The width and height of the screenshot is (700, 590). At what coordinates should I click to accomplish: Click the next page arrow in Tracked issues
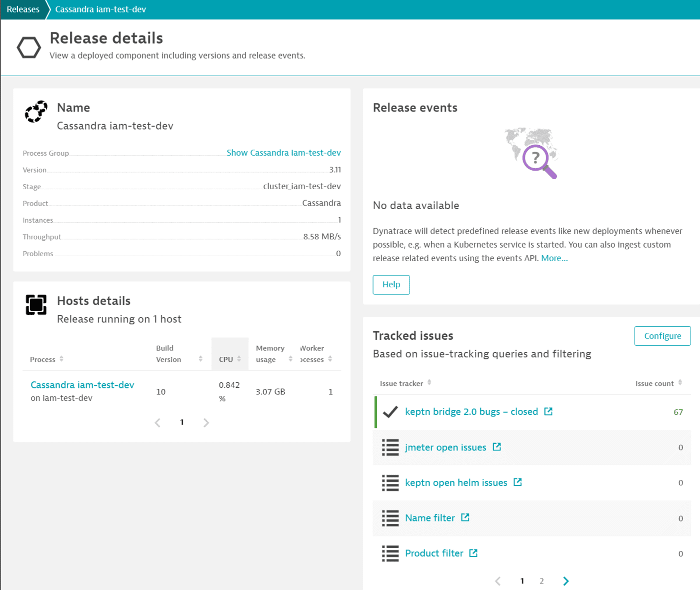click(565, 580)
